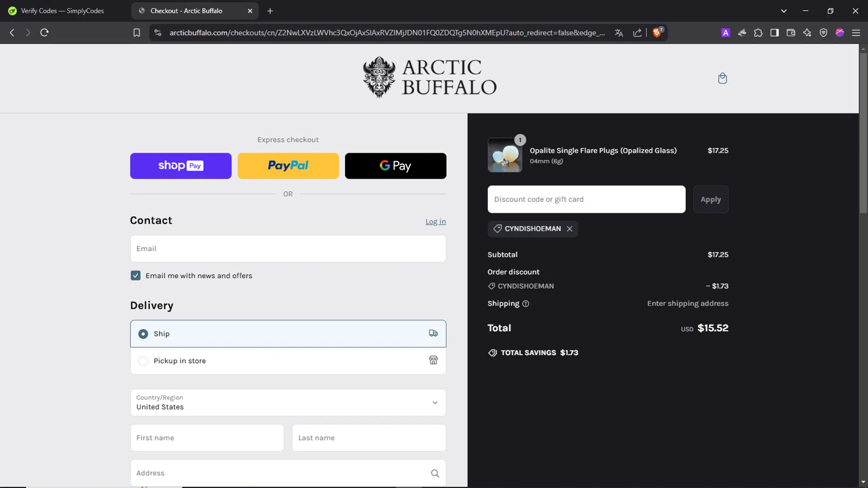View site information icon in address bar

coord(157,33)
